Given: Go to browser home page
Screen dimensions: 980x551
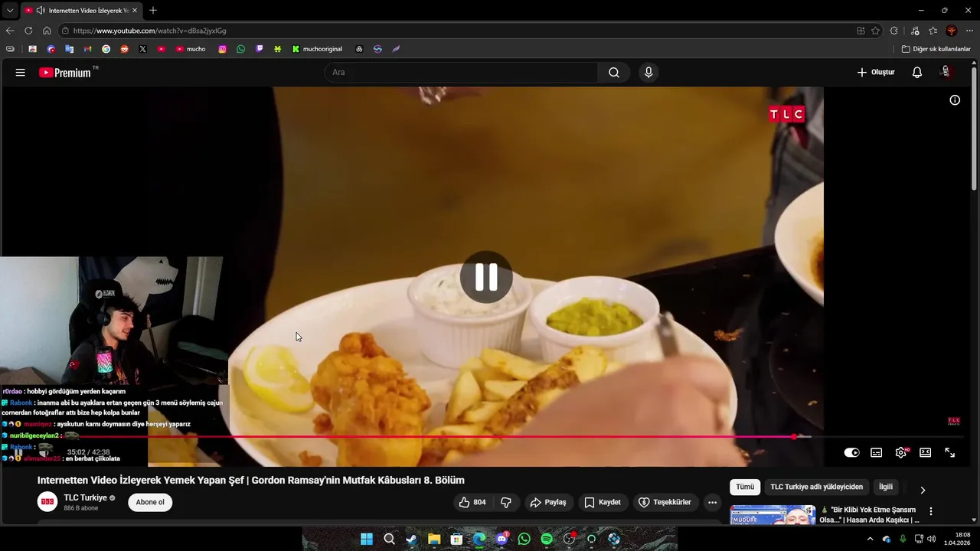Looking at the screenshot, I should 47,31.
